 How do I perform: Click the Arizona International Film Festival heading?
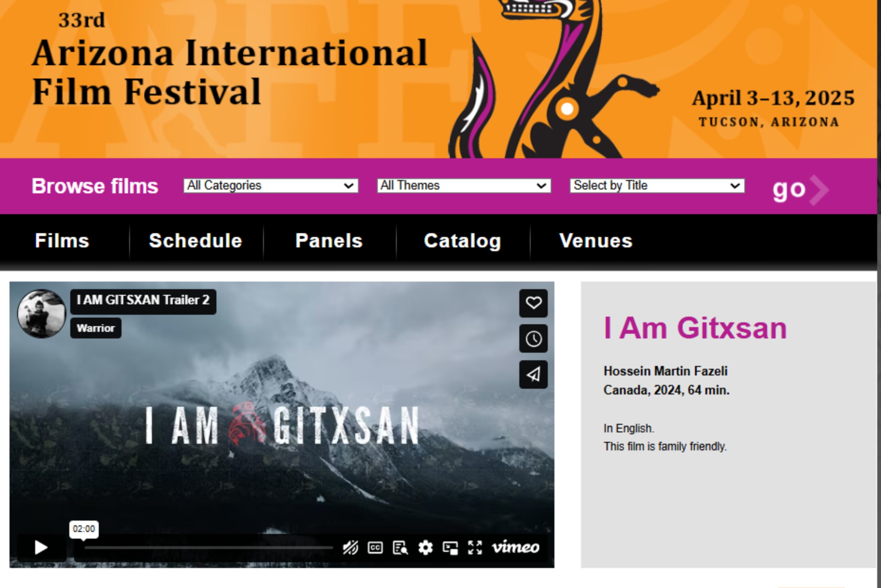tap(230, 71)
